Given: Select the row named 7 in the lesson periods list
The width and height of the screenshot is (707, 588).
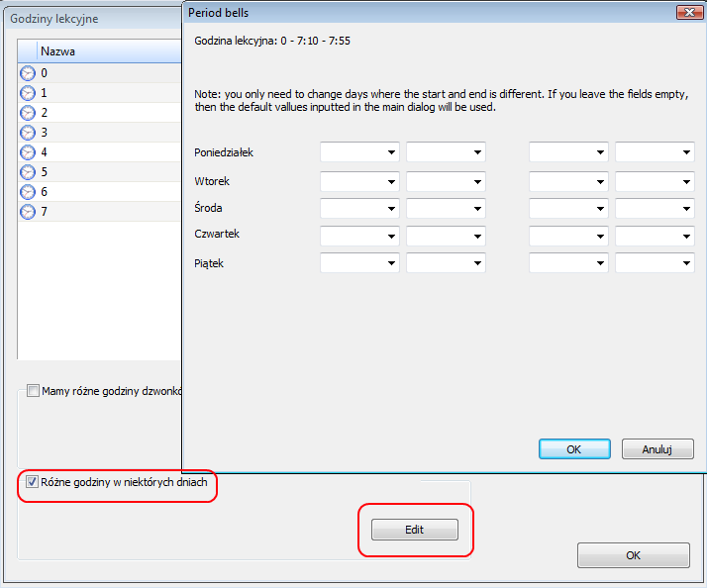Looking at the screenshot, I should pos(100,212).
